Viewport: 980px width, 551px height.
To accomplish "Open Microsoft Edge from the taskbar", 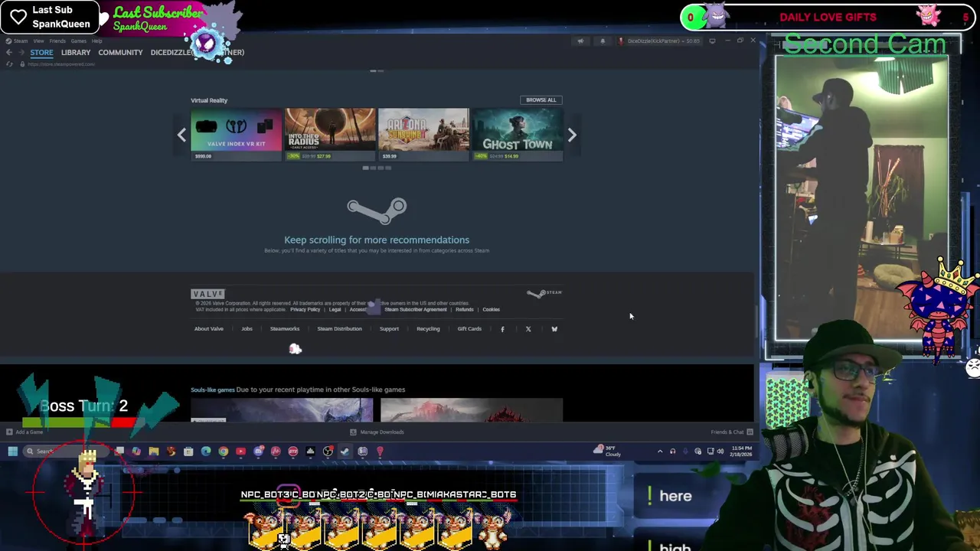I will click(x=206, y=452).
